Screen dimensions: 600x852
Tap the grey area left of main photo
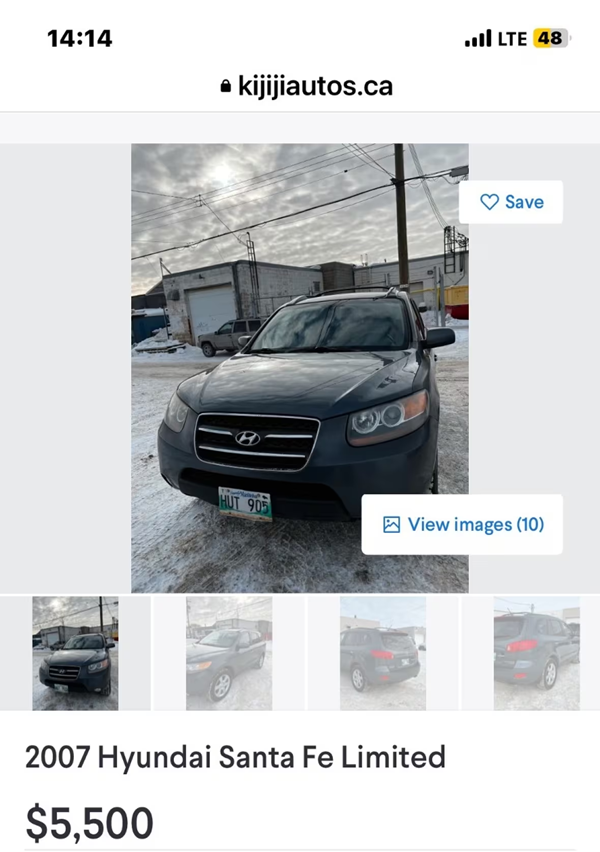click(65, 368)
